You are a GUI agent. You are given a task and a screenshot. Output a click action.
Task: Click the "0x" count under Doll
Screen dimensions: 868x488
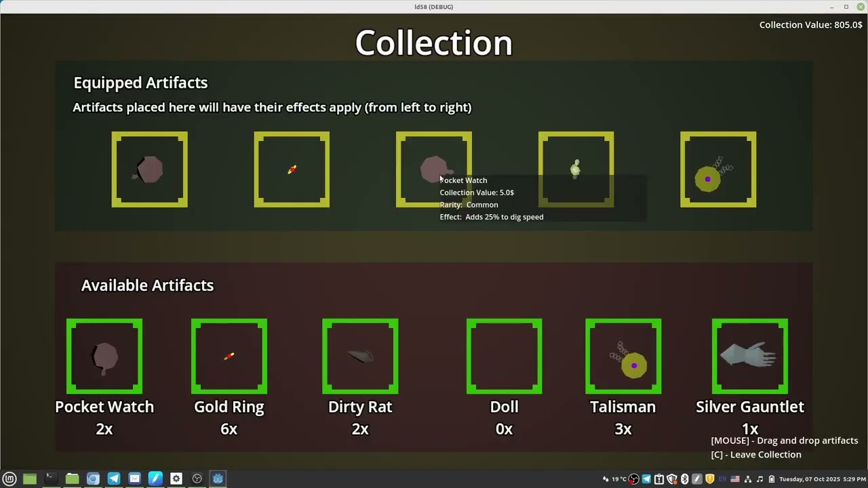coord(505,429)
